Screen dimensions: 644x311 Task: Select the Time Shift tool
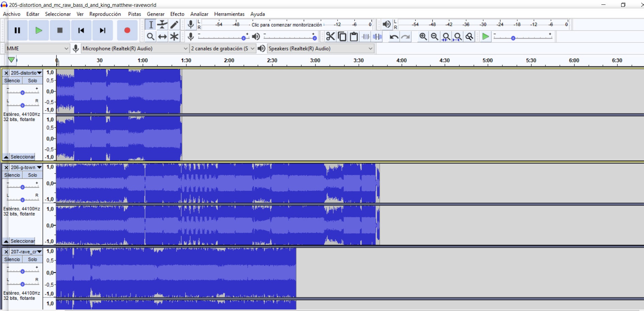point(162,36)
